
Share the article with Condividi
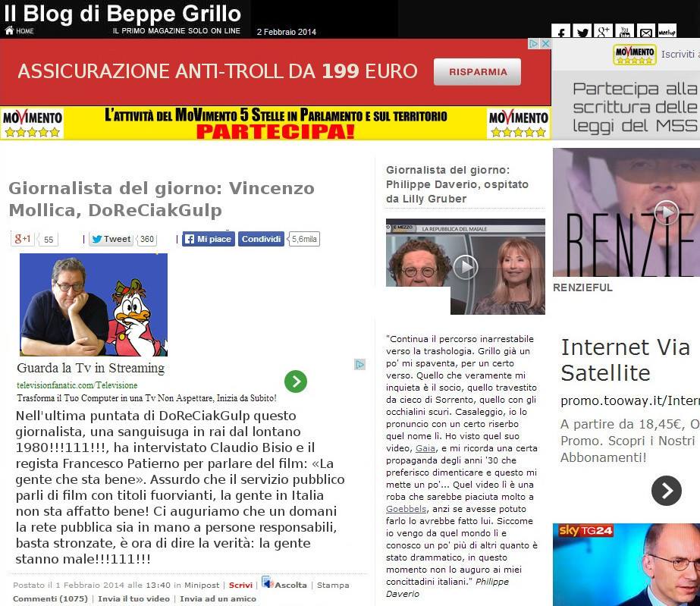tap(261, 239)
